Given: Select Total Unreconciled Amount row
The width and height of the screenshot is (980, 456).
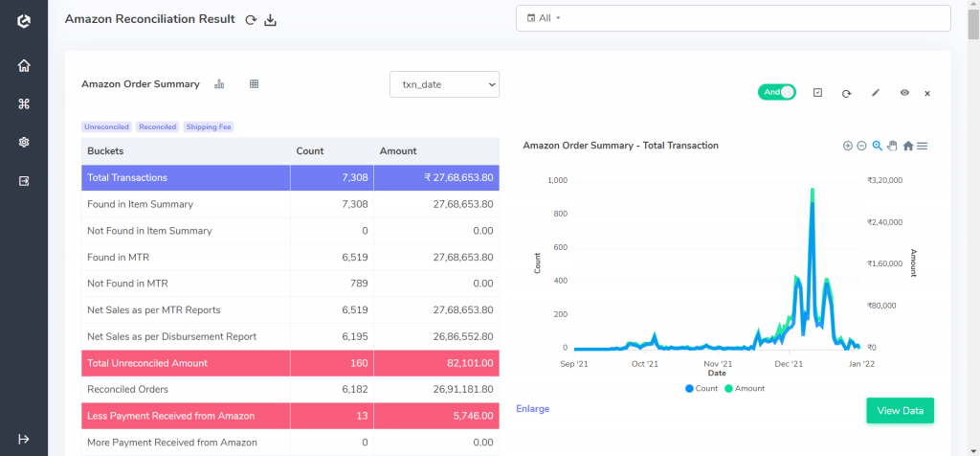Looking at the screenshot, I should pyautogui.click(x=290, y=363).
